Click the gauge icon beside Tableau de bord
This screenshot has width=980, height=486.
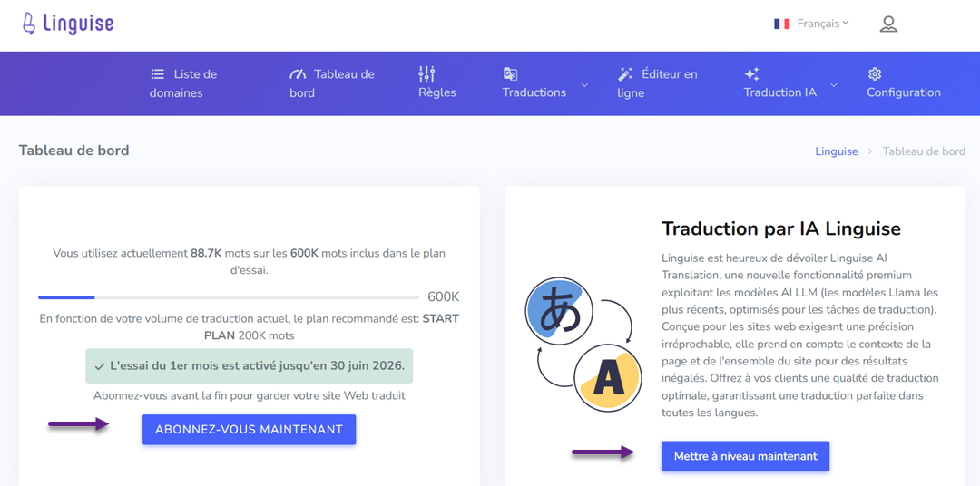click(298, 74)
